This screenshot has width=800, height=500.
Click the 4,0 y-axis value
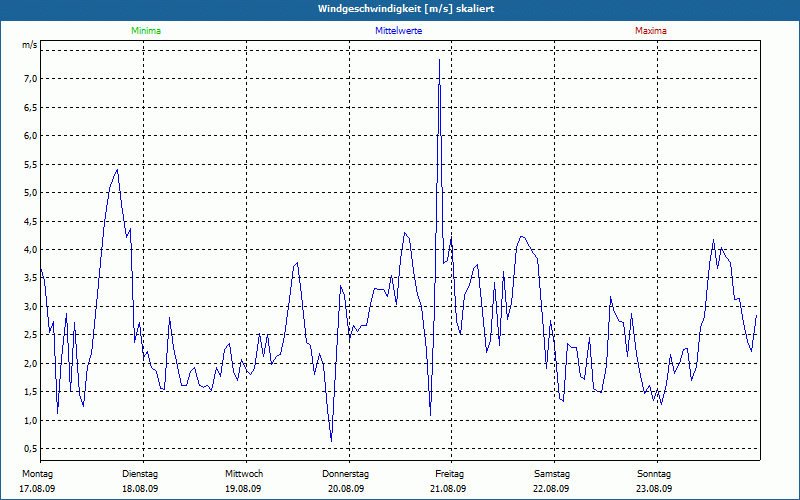coord(30,249)
